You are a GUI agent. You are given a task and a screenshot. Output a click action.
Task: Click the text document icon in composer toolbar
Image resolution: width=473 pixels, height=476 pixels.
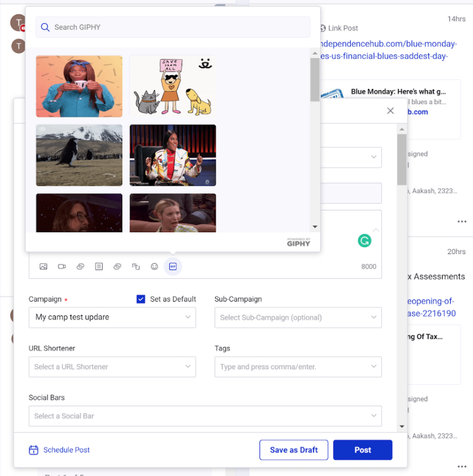pyautogui.click(x=99, y=267)
